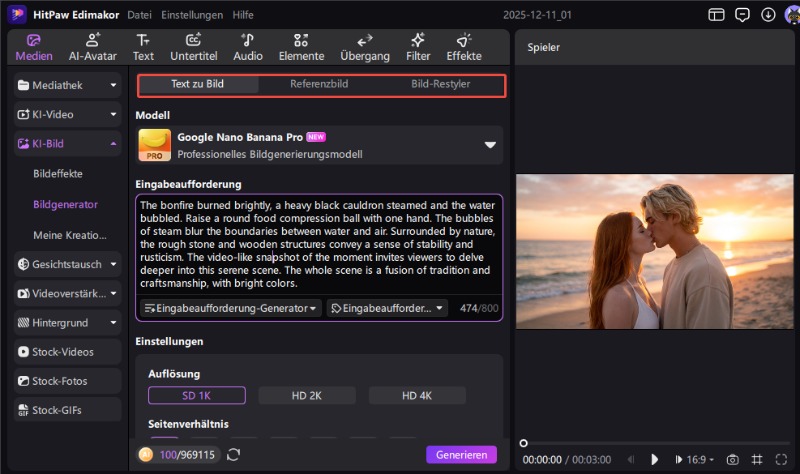Screen dimensions: 800x474
Task: Open the Elemente panel
Action: pos(301,47)
